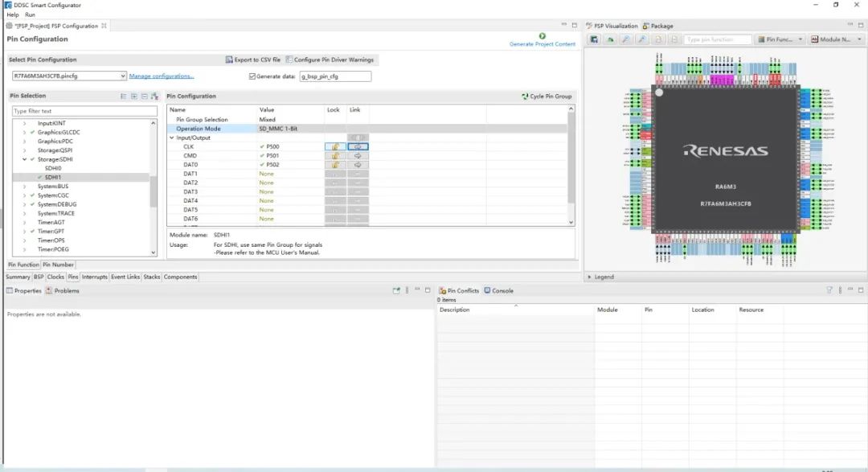Maximize the Pin Conflicts panel
This screenshot has height=472, width=868.
click(861, 290)
